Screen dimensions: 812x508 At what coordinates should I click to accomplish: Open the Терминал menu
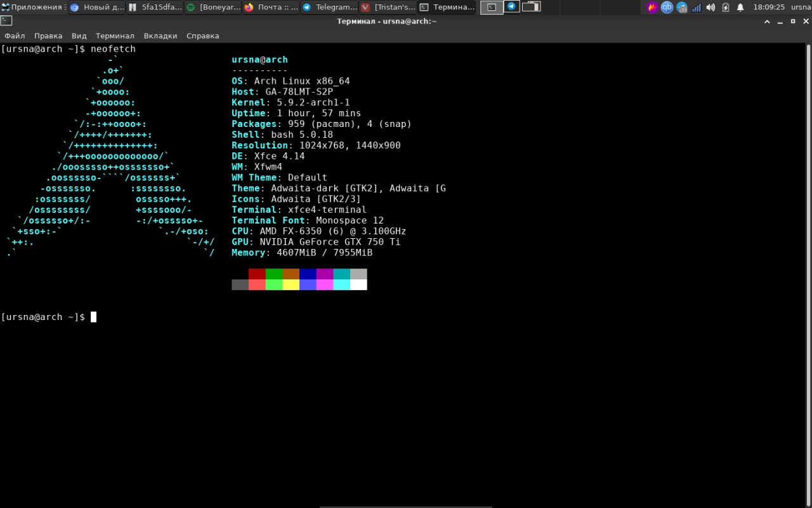(x=115, y=36)
